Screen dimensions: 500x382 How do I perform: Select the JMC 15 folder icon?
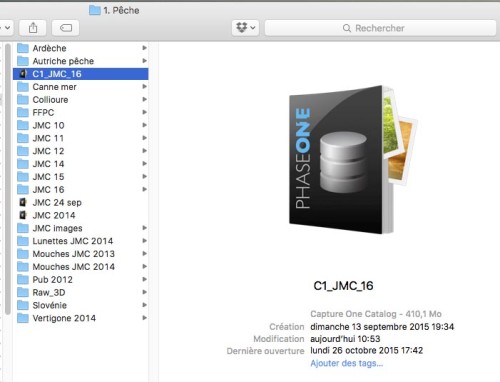tap(23, 177)
